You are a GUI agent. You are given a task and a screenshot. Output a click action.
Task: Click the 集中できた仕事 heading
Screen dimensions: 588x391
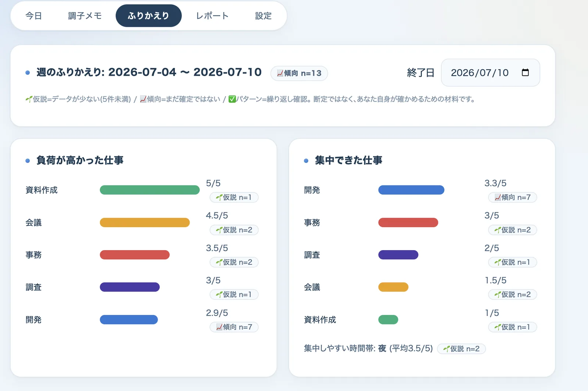348,160
